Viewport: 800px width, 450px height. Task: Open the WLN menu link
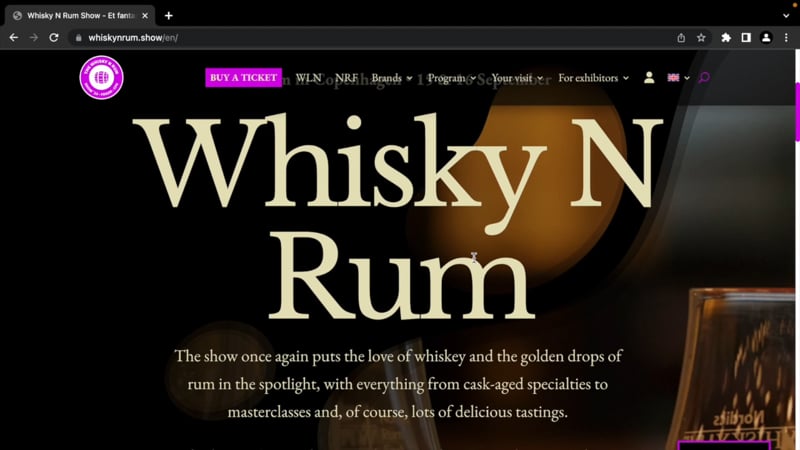pyautogui.click(x=308, y=78)
